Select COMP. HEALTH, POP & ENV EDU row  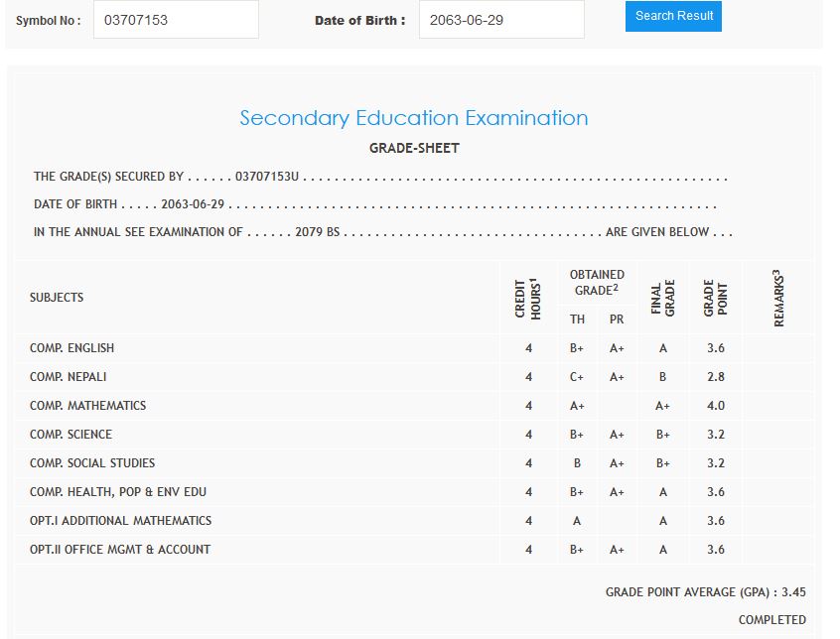(118, 492)
